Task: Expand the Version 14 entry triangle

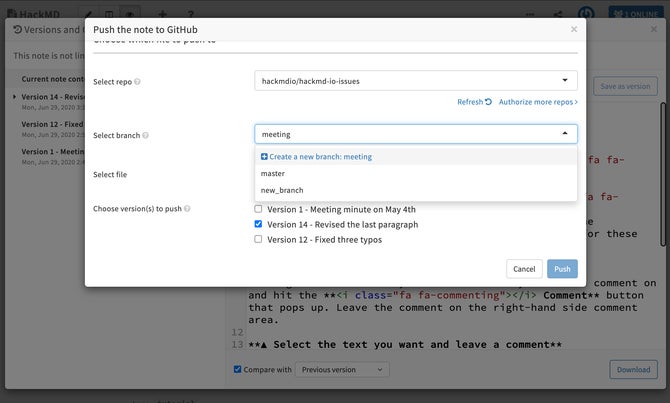Action: coord(15,97)
